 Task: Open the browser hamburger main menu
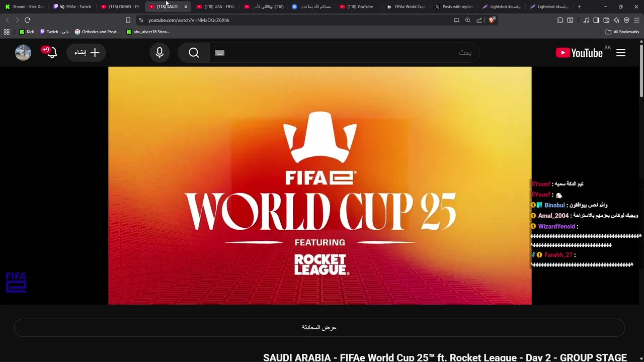click(x=637, y=20)
